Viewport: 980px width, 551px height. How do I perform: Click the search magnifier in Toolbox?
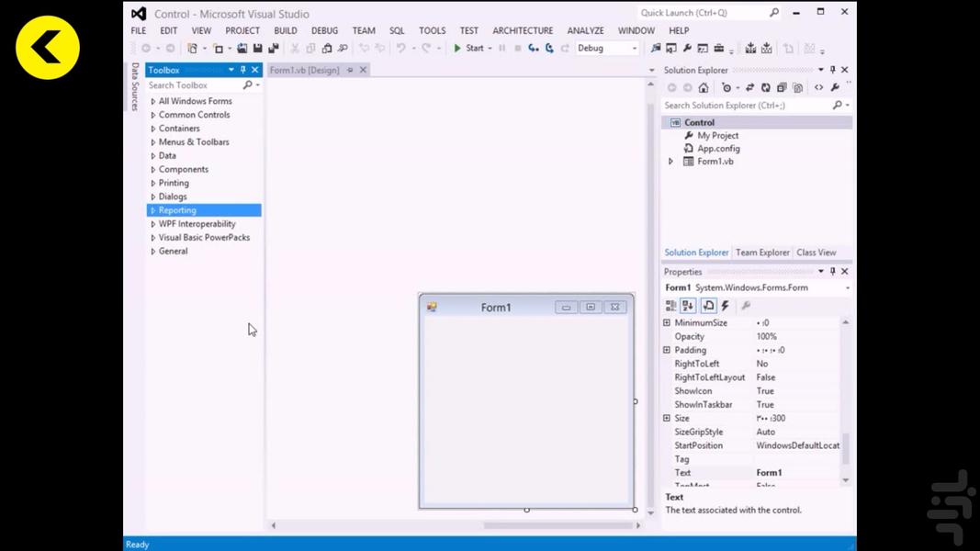coord(247,85)
